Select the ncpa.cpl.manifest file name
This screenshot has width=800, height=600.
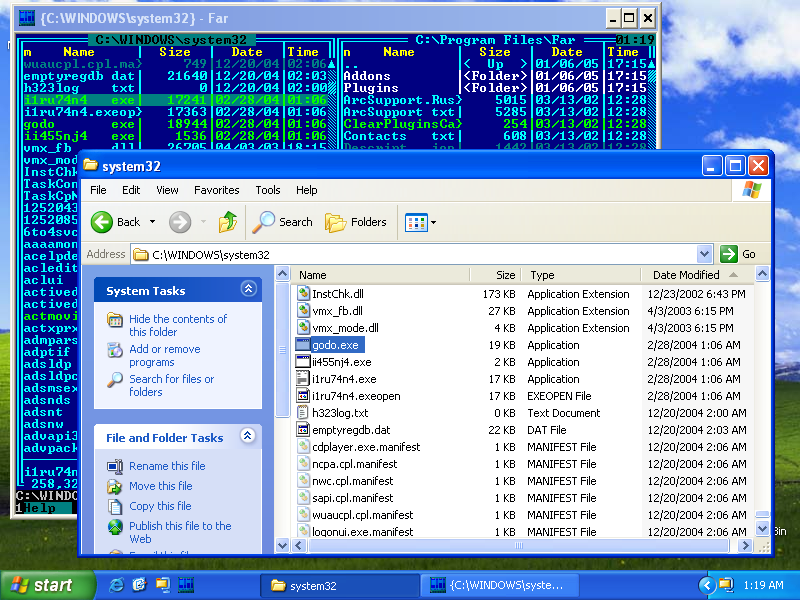pos(354,464)
